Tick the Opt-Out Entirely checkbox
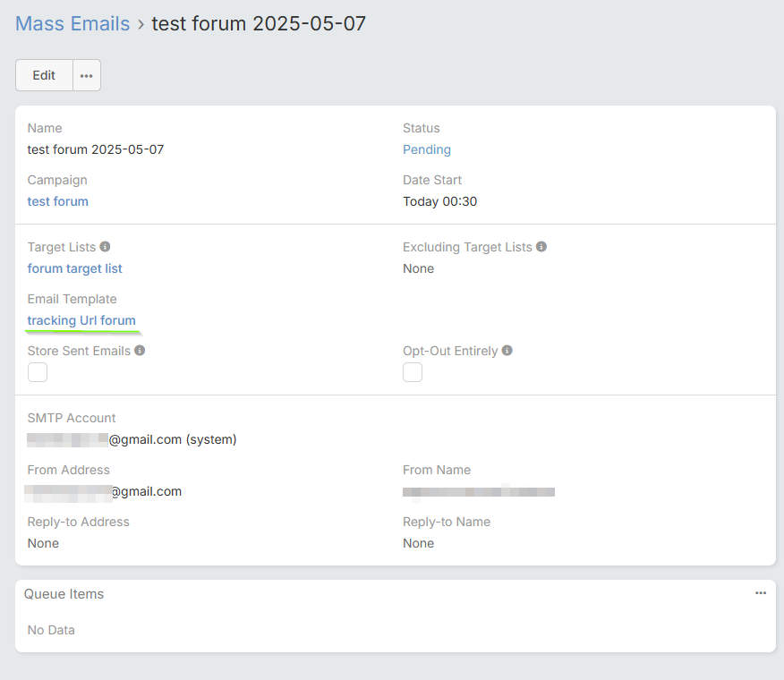Image resolution: width=784 pixels, height=680 pixels. point(413,372)
